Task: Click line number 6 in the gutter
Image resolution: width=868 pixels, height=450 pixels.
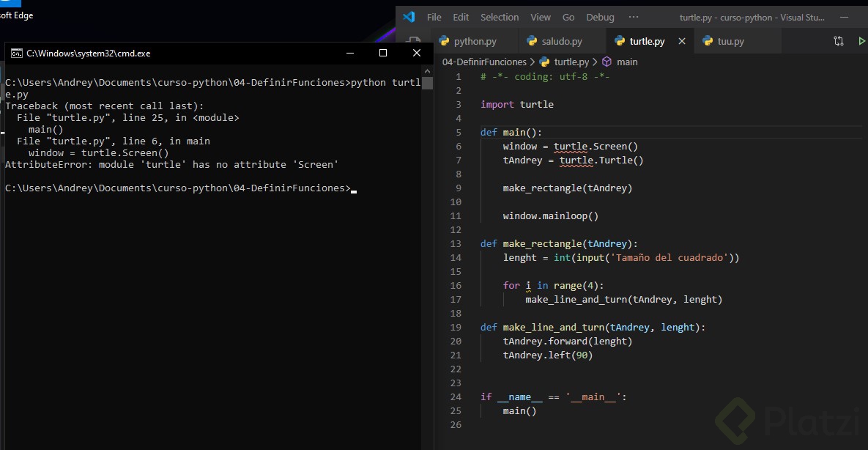Action: pos(458,147)
